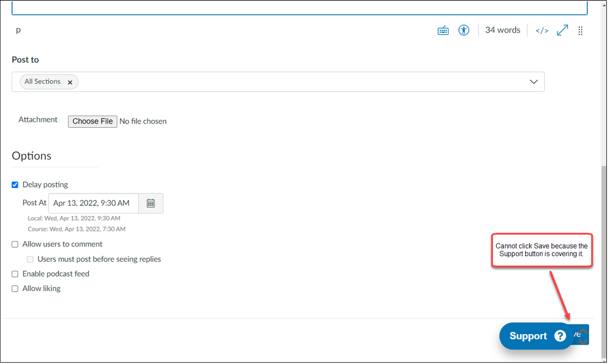Click the question mark on Support button

pyautogui.click(x=560, y=336)
